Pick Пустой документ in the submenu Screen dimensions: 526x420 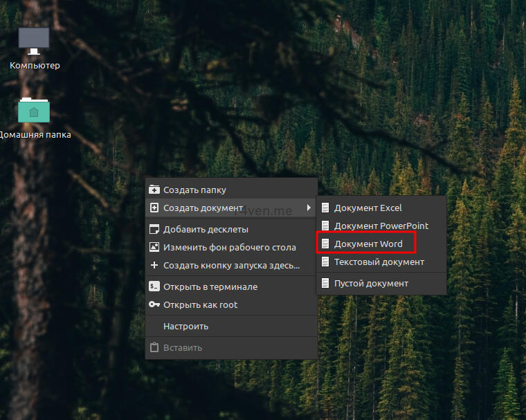(x=371, y=283)
